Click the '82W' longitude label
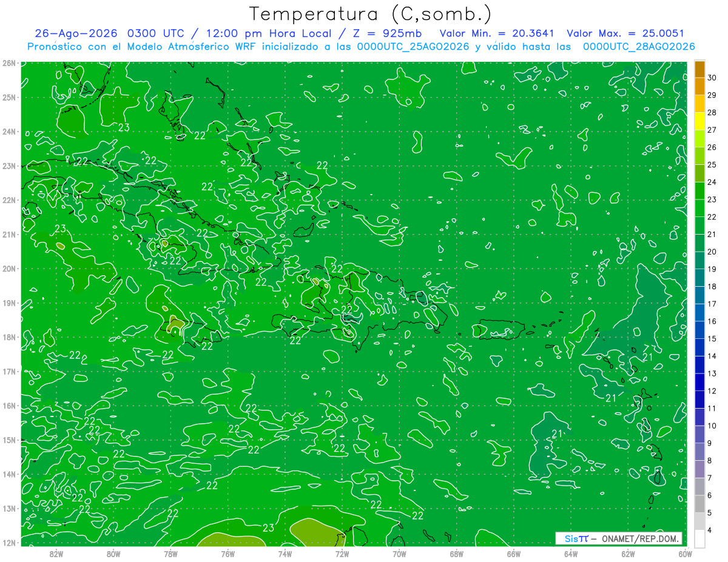Viewport: 728px width, 562px height. pos(56,554)
